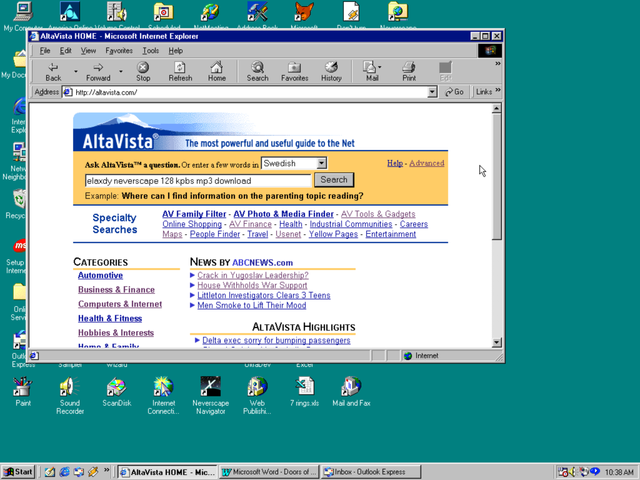
Task: Switch to Microsoft Word taskbar button
Action: (x=269, y=472)
